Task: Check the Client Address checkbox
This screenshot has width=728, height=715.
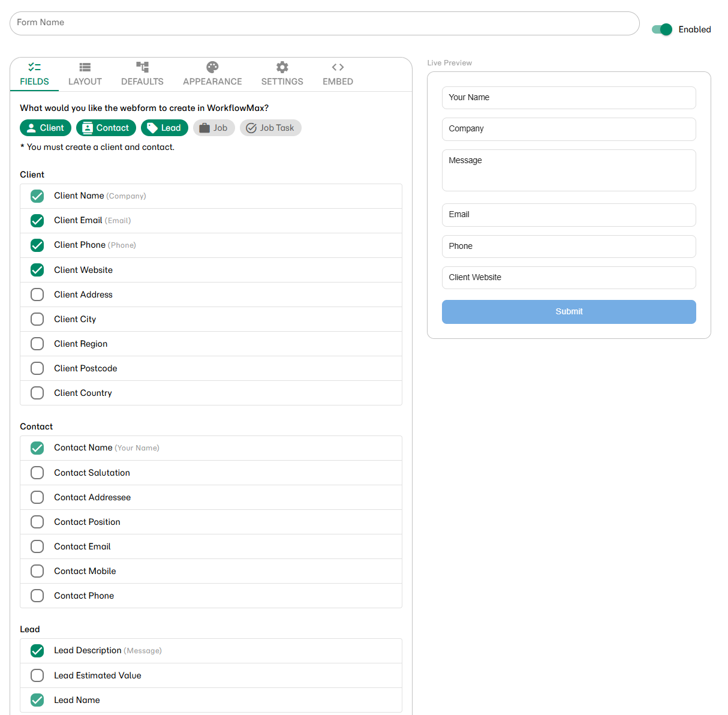Action: click(37, 295)
